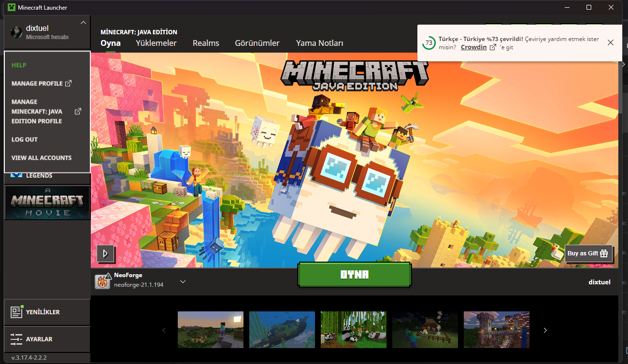
Task: Open the Yama Notları tab
Action: [x=319, y=43]
